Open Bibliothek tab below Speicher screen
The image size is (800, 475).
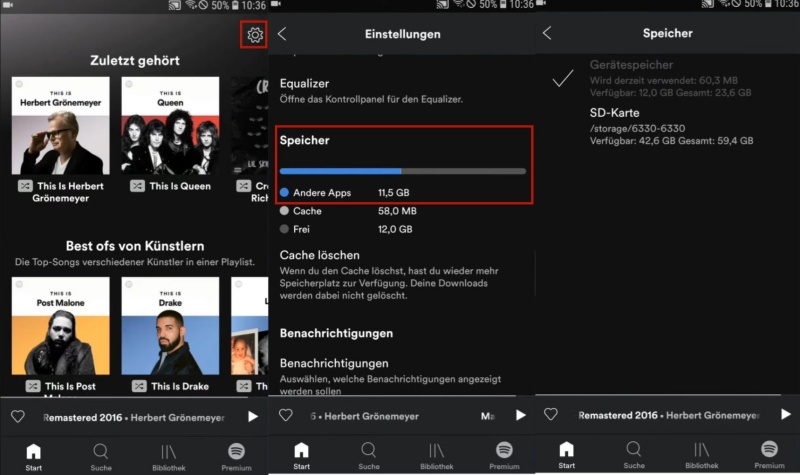tap(701, 456)
